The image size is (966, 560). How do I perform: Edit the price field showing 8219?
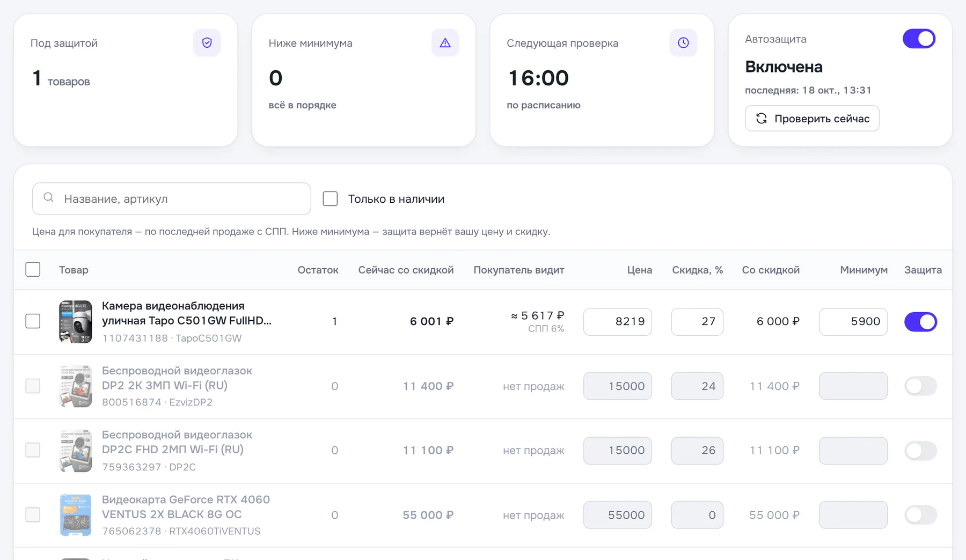pos(618,322)
